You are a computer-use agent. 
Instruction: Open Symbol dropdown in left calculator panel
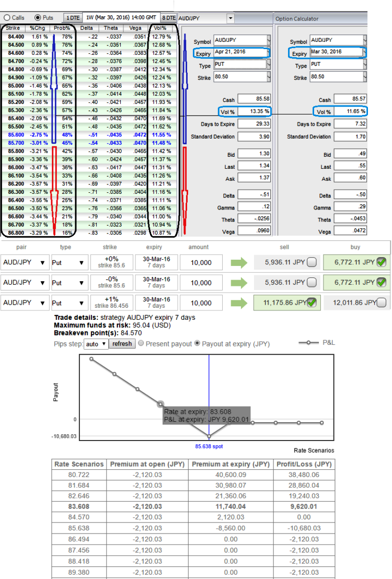coord(269,40)
